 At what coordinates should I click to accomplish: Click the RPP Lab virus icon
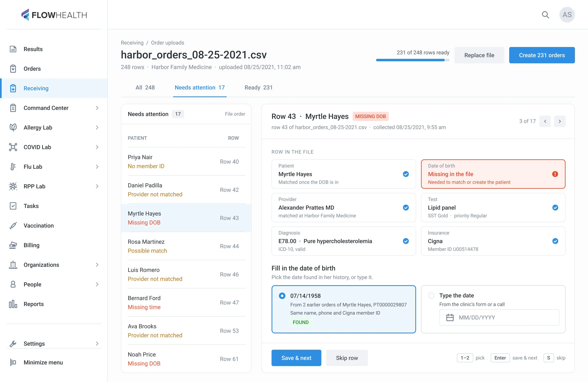13,187
